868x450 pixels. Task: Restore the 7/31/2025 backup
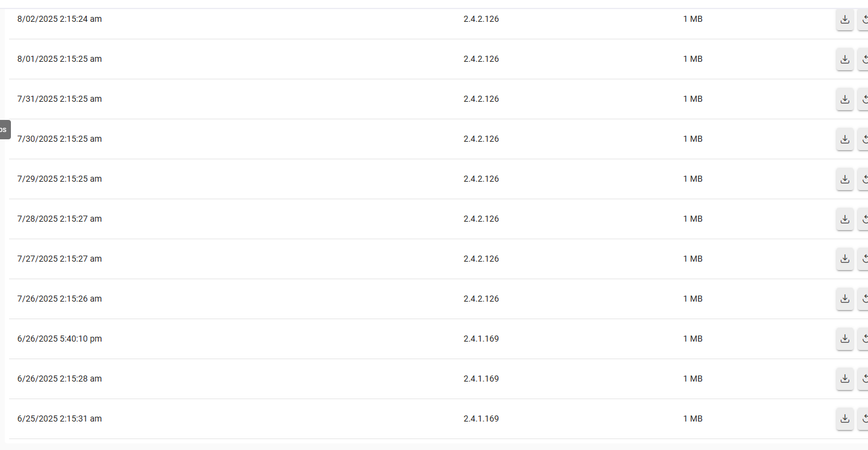[864, 99]
